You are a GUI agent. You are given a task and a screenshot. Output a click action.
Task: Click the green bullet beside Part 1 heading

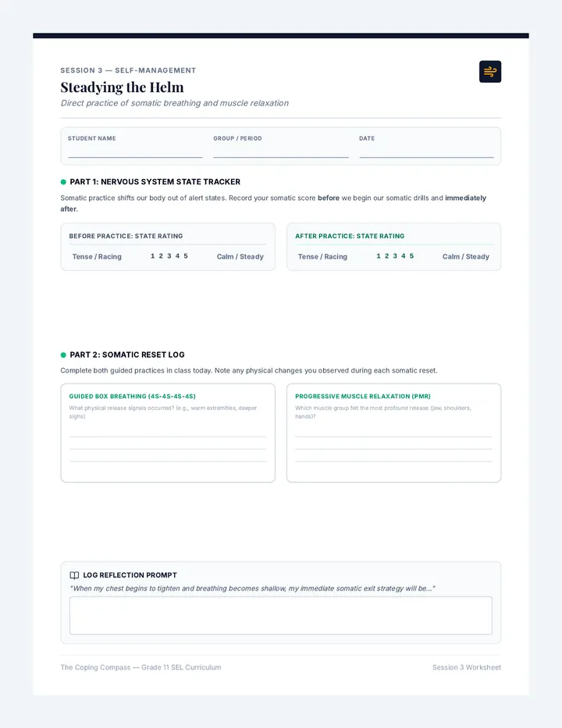63,182
